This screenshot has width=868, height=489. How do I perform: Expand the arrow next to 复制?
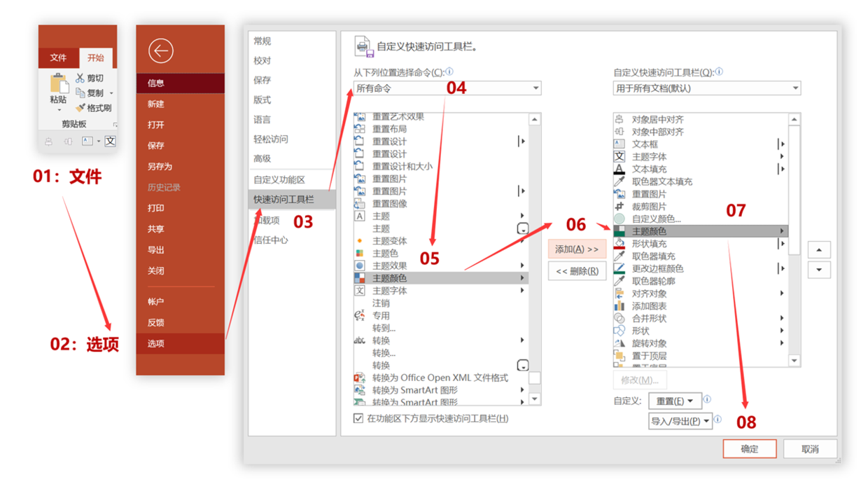[x=111, y=93]
